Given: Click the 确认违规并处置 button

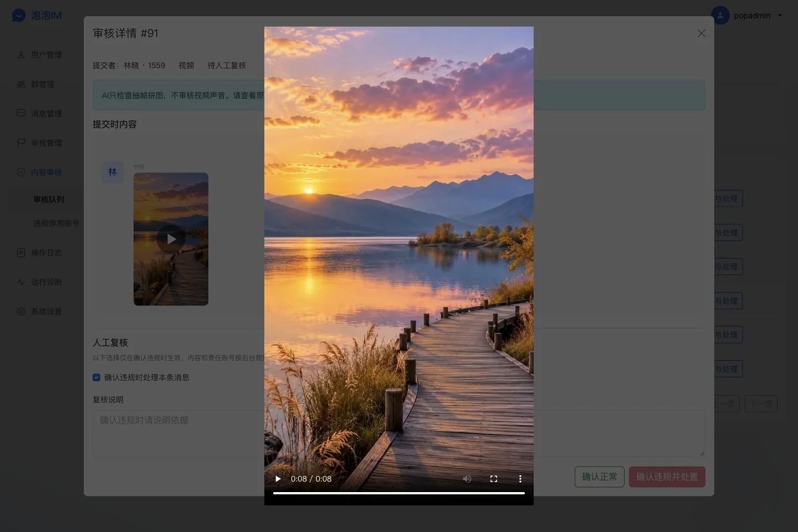Looking at the screenshot, I should [x=667, y=477].
